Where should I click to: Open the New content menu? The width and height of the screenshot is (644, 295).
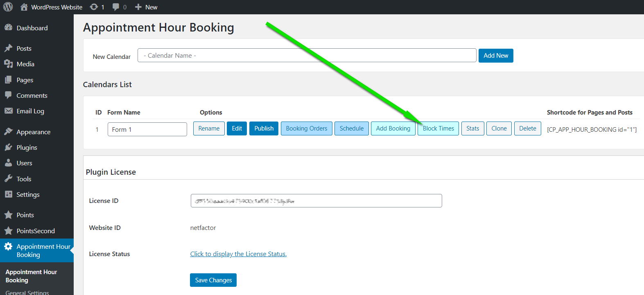click(146, 7)
